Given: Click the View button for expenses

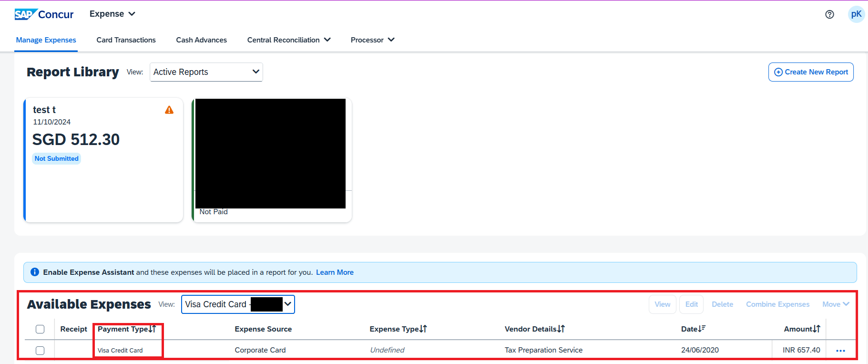Looking at the screenshot, I should click(x=663, y=304).
